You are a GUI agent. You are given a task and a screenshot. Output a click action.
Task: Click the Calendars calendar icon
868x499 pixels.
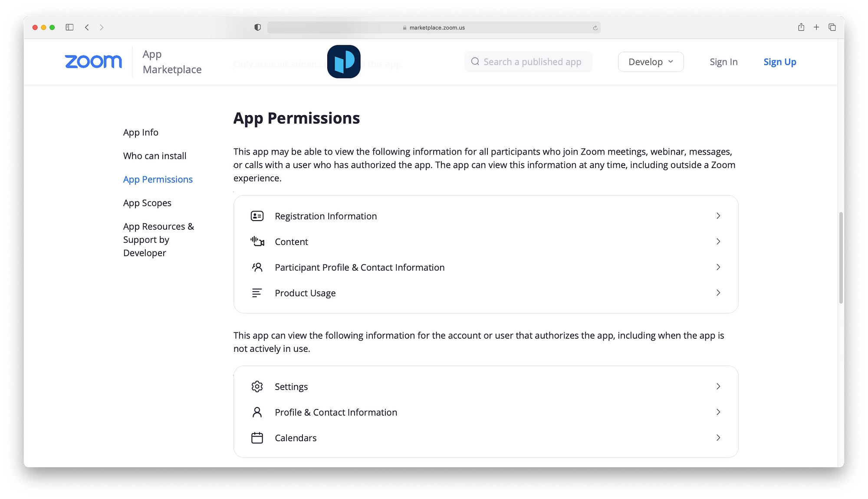point(257,438)
